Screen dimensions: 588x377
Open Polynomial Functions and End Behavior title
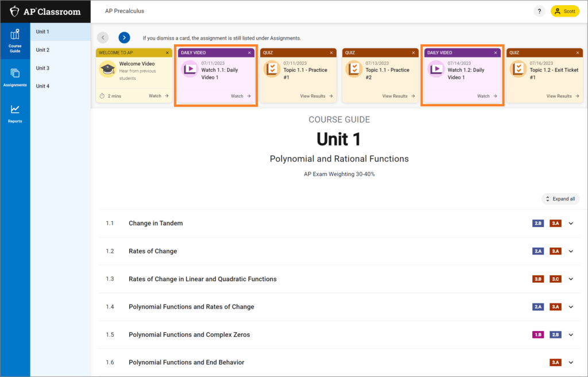(x=187, y=363)
